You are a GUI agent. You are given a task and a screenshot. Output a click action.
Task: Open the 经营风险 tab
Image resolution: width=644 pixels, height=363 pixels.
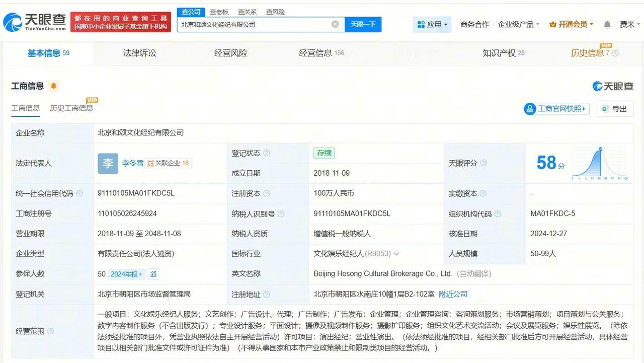click(230, 53)
